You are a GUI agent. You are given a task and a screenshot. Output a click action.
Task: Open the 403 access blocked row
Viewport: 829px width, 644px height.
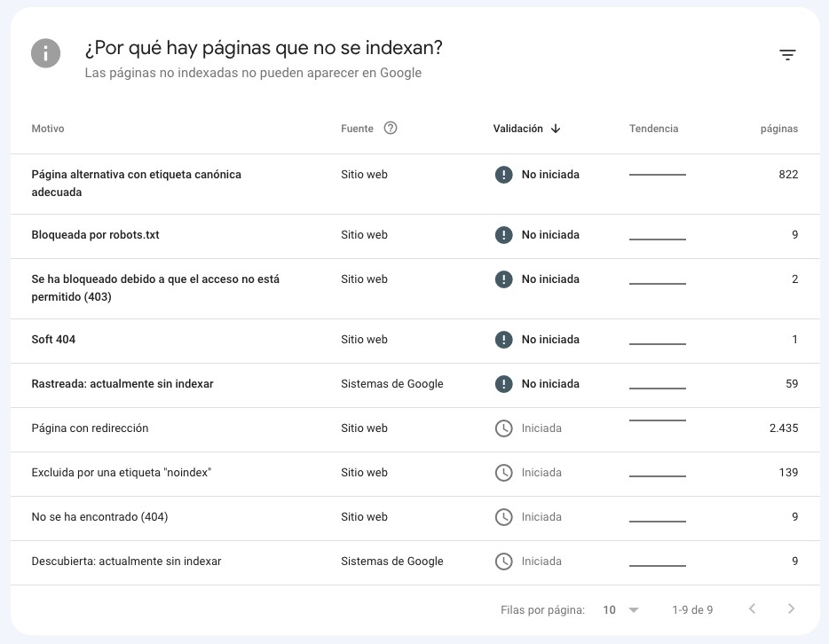415,288
